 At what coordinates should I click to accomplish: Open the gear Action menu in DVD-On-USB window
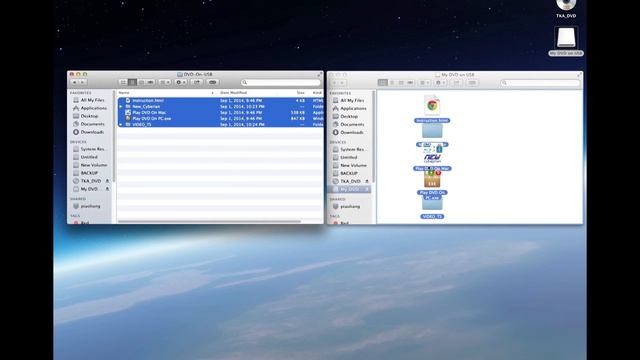click(180, 82)
